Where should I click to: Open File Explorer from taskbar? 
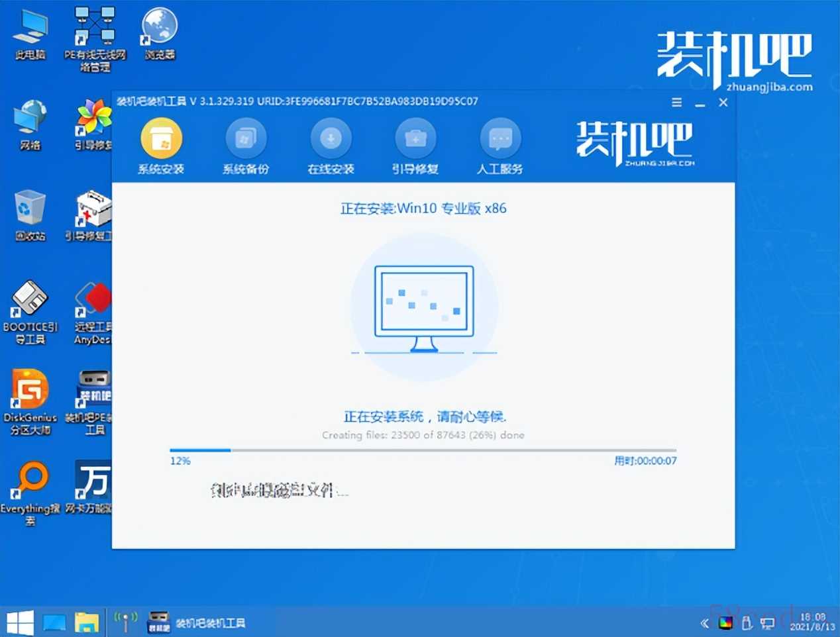87,622
